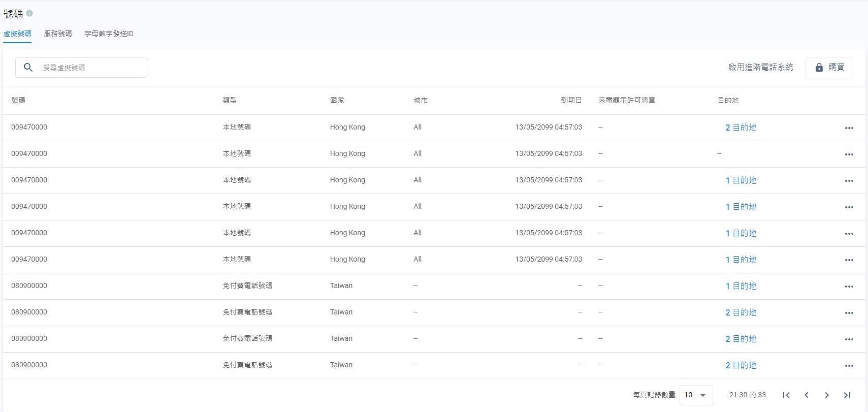Jump to the last page of records
868x412 pixels.
pos(847,395)
